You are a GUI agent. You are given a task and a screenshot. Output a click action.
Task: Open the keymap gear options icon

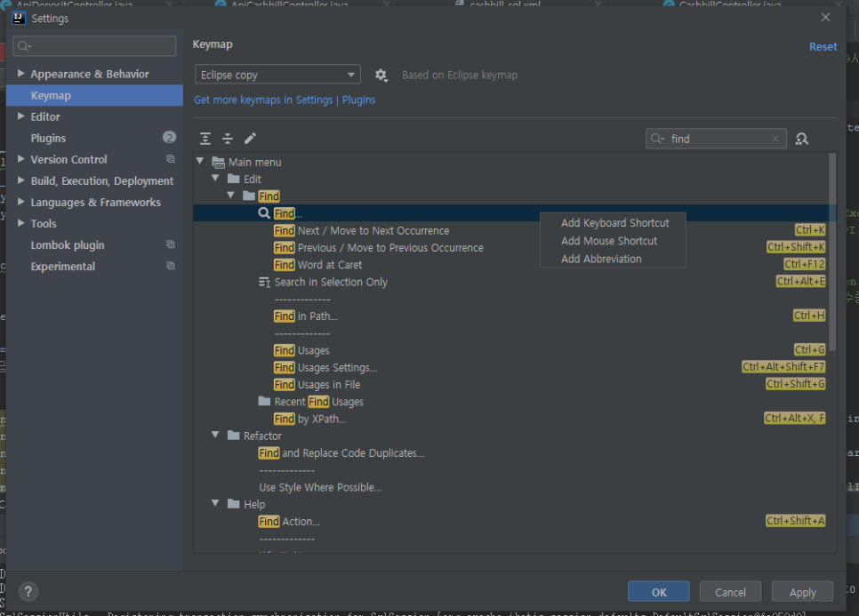click(x=381, y=75)
